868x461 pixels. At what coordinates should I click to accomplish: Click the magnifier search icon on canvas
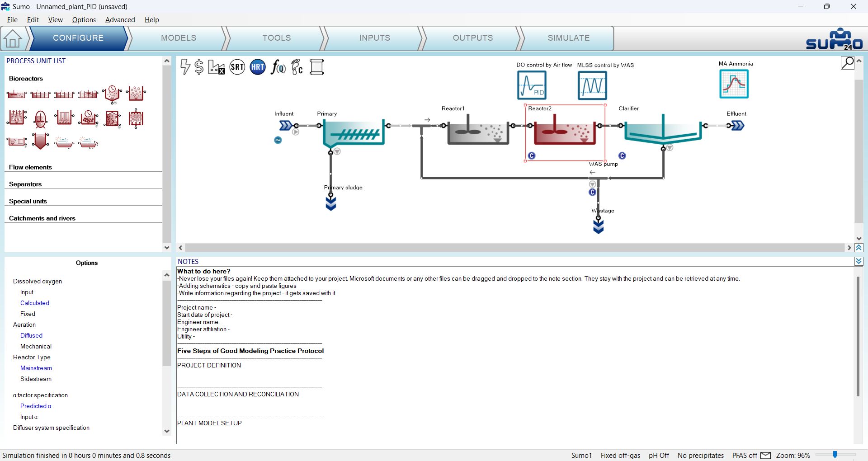(x=848, y=62)
